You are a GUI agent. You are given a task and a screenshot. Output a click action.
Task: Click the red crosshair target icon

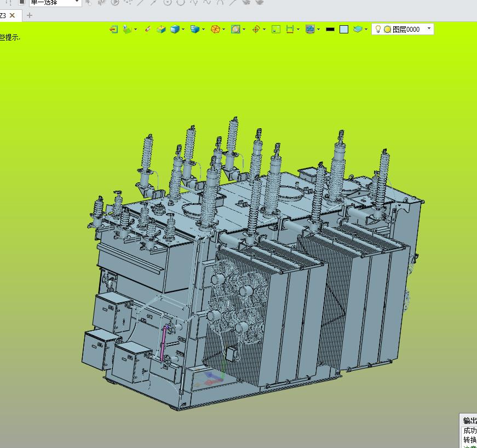click(256, 29)
